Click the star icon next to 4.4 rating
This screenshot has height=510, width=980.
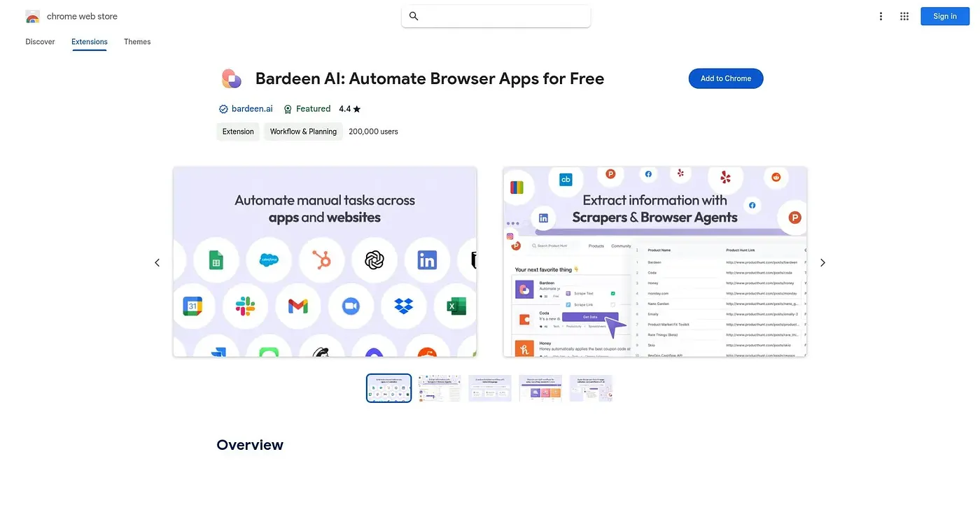tap(357, 109)
